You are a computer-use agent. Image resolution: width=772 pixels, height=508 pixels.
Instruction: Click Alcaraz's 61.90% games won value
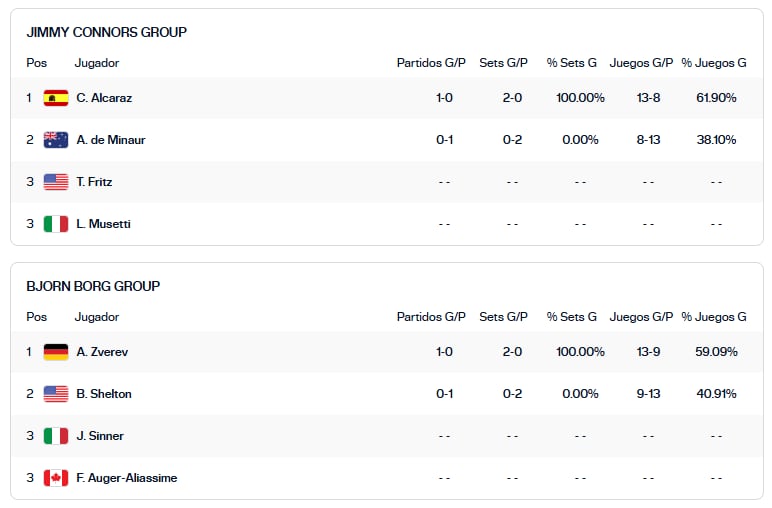tap(716, 98)
